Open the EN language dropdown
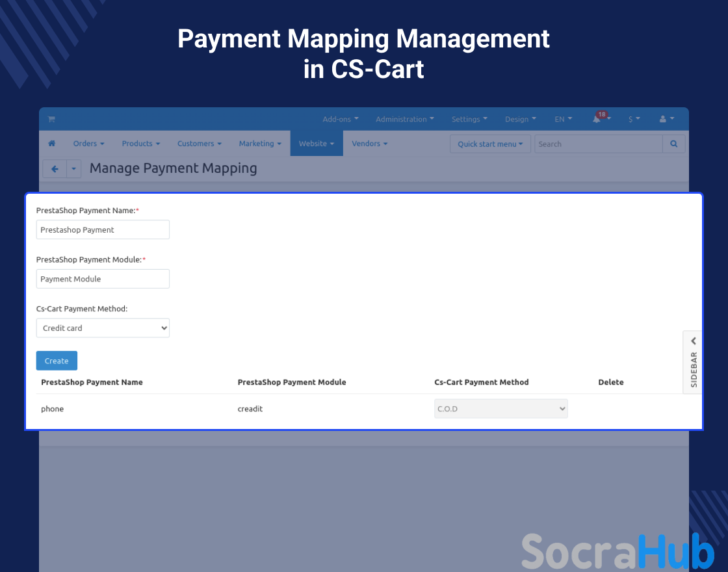Screen dimensions: 728x572 coord(563,120)
